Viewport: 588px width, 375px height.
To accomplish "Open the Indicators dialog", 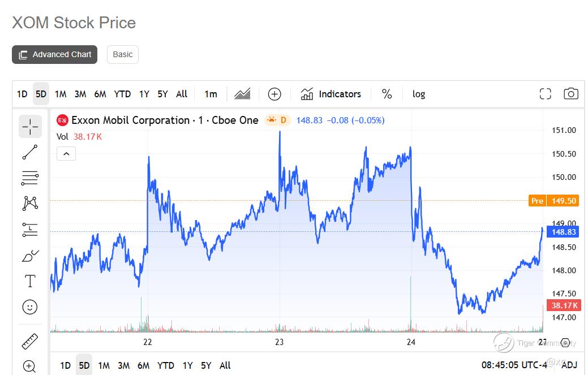I will [331, 94].
